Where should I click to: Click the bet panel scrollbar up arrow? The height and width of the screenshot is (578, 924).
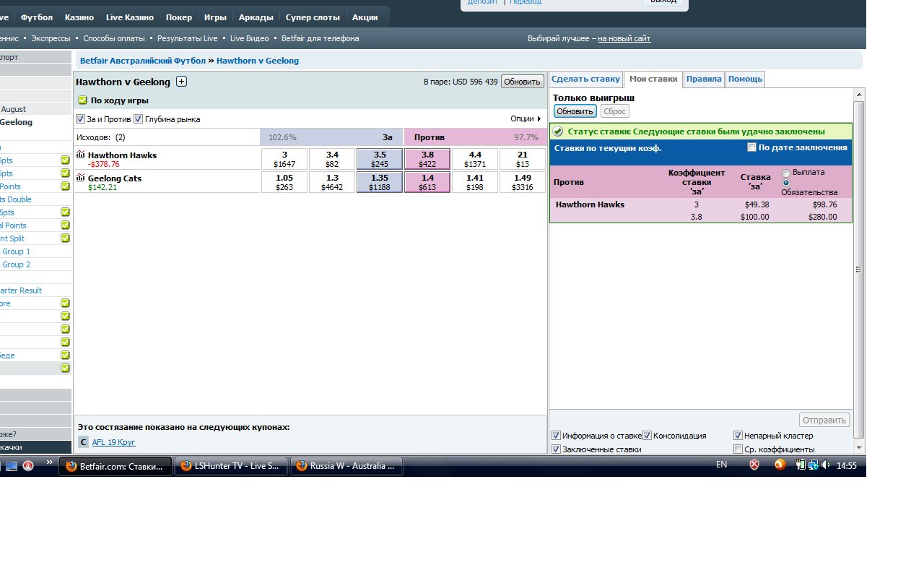[x=859, y=95]
